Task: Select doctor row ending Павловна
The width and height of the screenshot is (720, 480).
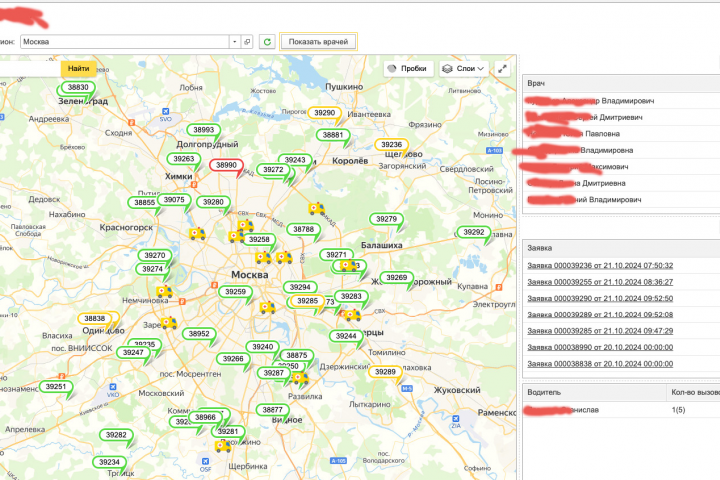Action: coord(621,134)
